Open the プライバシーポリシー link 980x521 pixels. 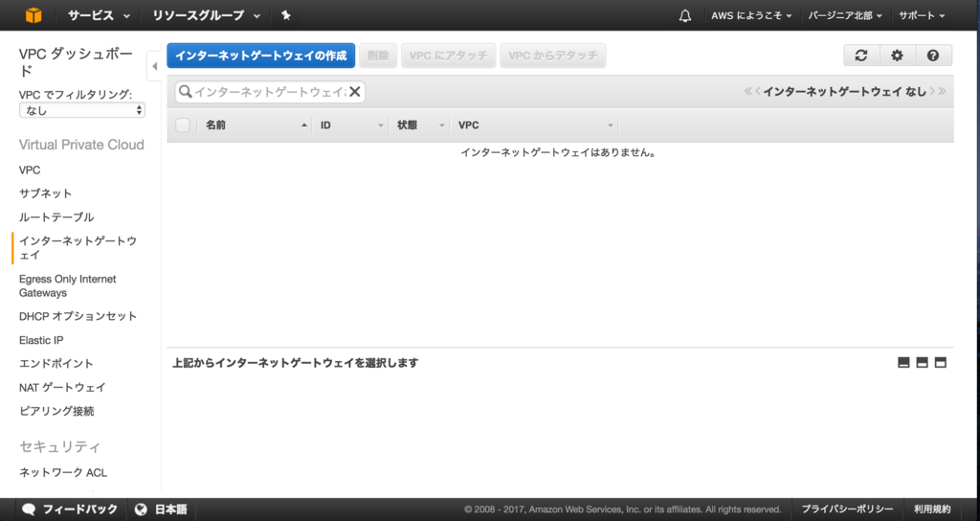[847, 510]
